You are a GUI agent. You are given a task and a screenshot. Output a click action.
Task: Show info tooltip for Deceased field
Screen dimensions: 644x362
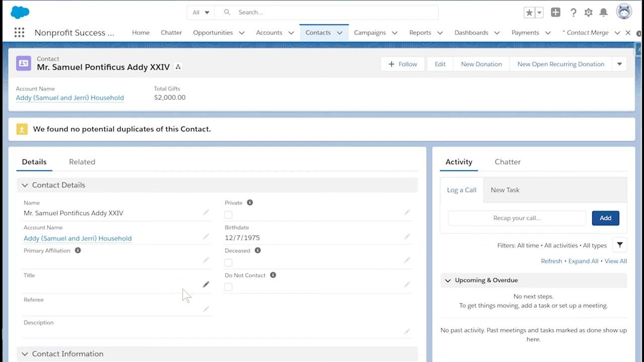(x=258, y=250)
